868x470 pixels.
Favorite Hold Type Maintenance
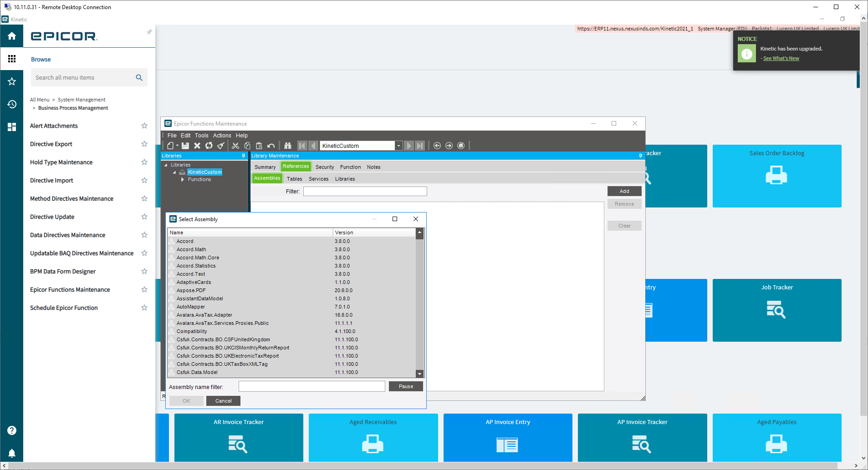point(144,162)
